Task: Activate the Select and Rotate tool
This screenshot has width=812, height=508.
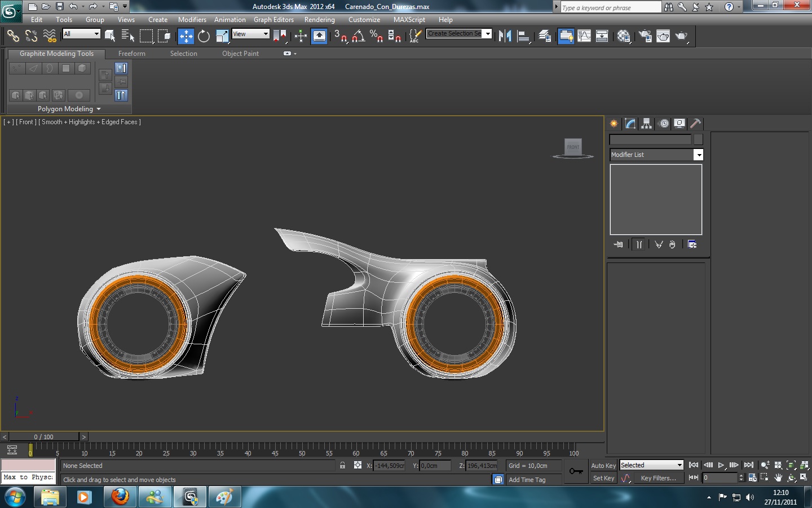Action: 204,37
